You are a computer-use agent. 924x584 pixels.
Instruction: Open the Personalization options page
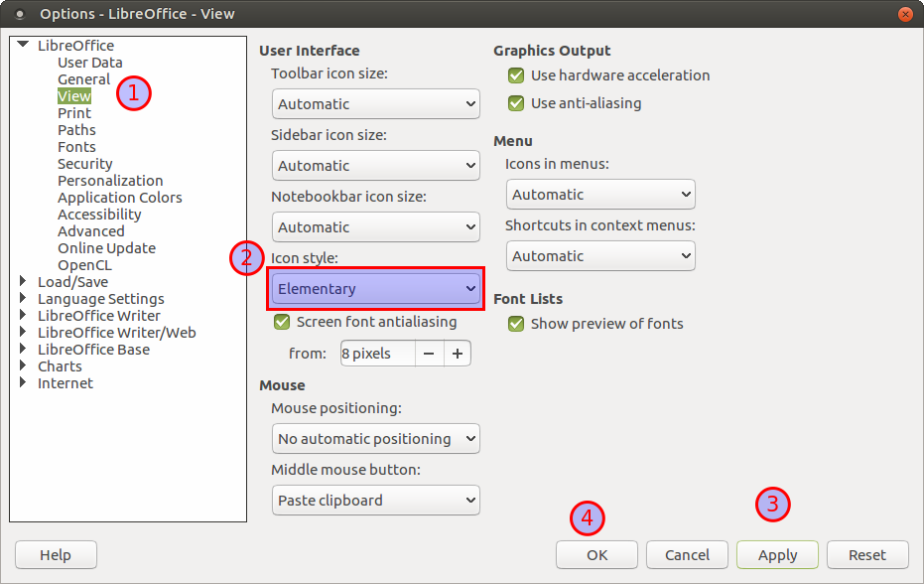point(110,181)
